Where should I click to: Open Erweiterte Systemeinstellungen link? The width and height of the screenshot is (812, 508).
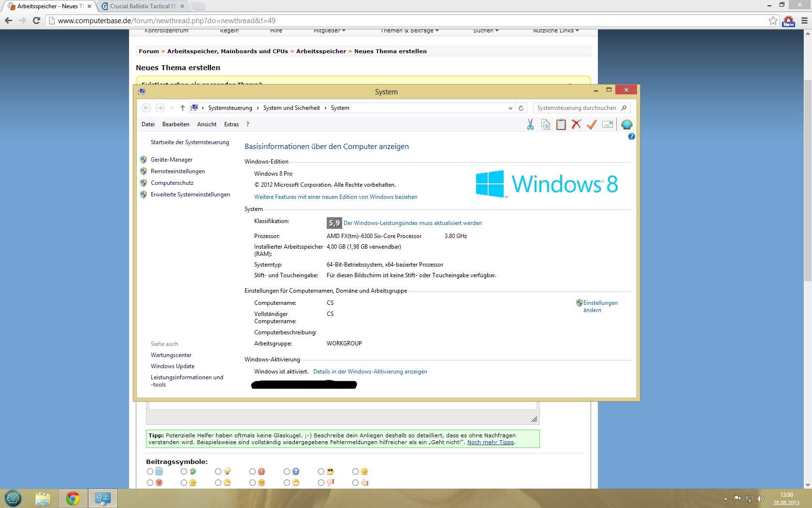(x=190, y=194)
